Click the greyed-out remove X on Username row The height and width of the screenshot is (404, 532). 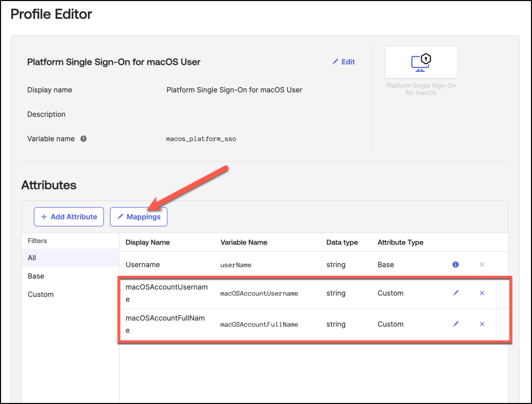pyautogui.click(x=482, y=265)
